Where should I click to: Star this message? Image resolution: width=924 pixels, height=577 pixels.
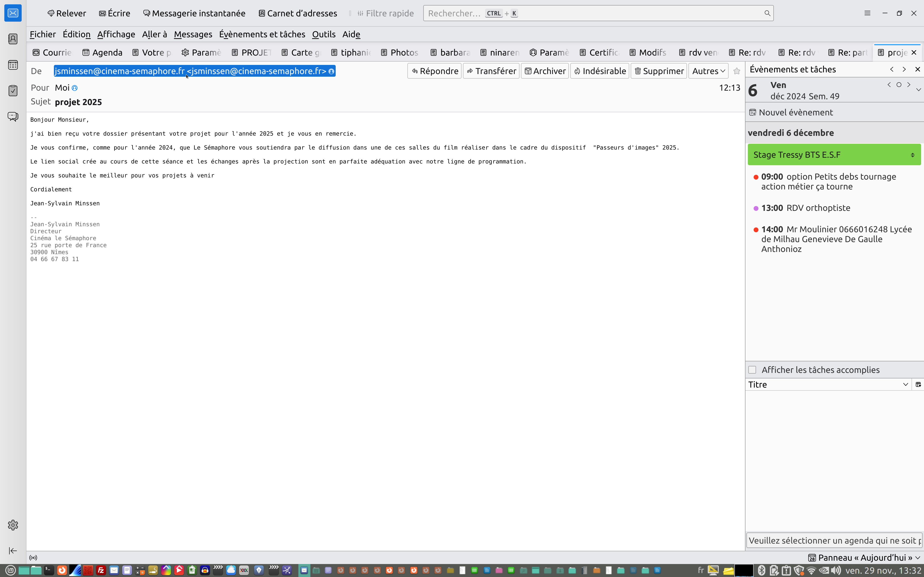(x=737, y=71)
